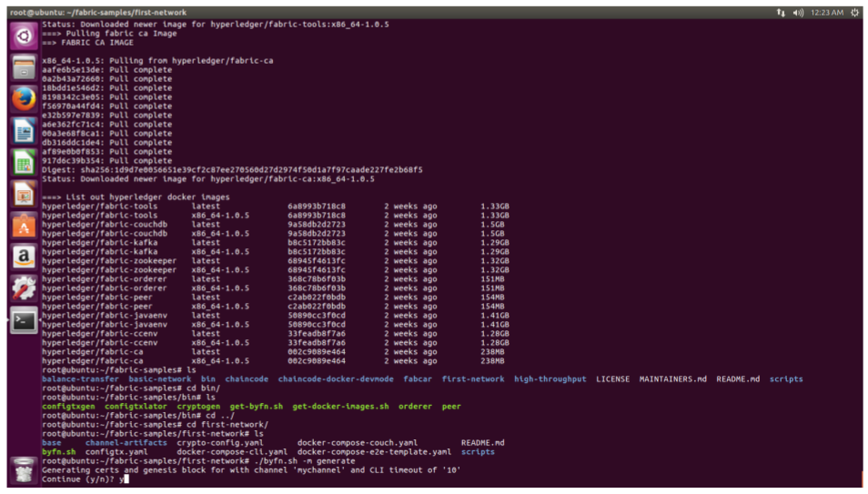Click 'peer' binary in bin listing
Screen dimensions: 868x494
(451, 406)
